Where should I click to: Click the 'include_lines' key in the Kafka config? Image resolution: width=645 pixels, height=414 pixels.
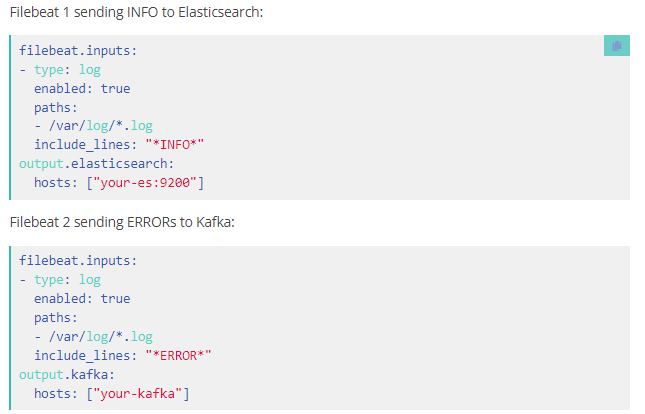click(82, 355)
